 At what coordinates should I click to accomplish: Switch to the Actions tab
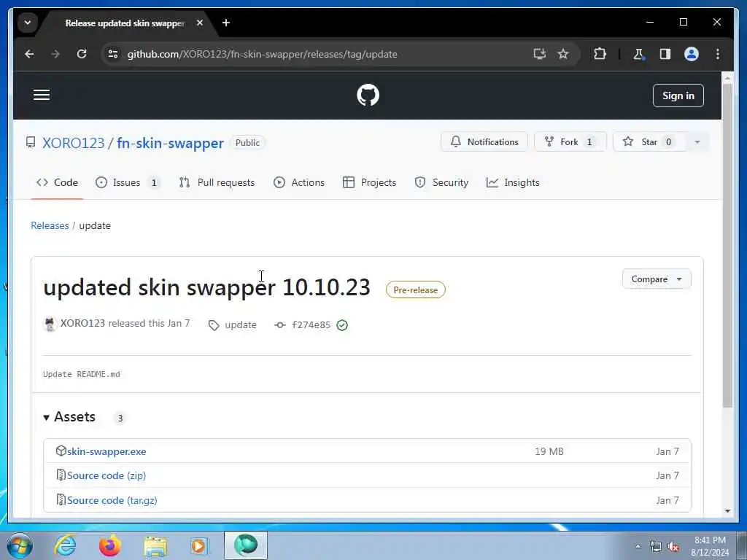click(x=299, y=182)
